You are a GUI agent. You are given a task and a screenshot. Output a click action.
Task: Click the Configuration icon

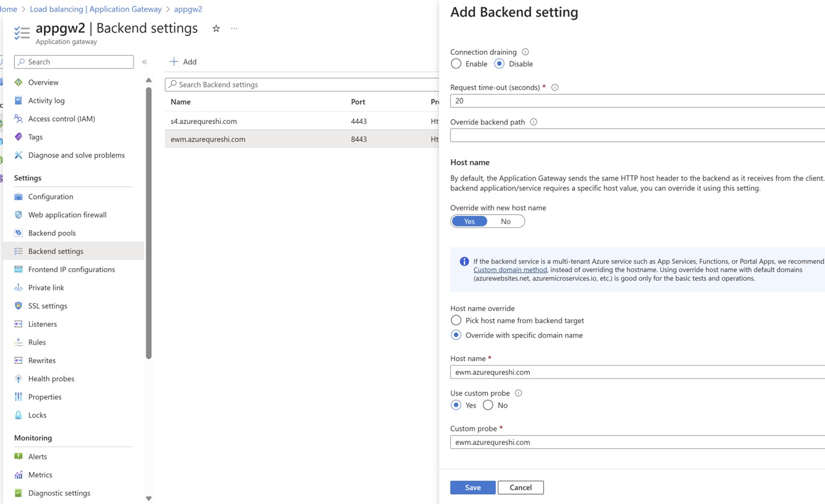[x=19, y=197]
